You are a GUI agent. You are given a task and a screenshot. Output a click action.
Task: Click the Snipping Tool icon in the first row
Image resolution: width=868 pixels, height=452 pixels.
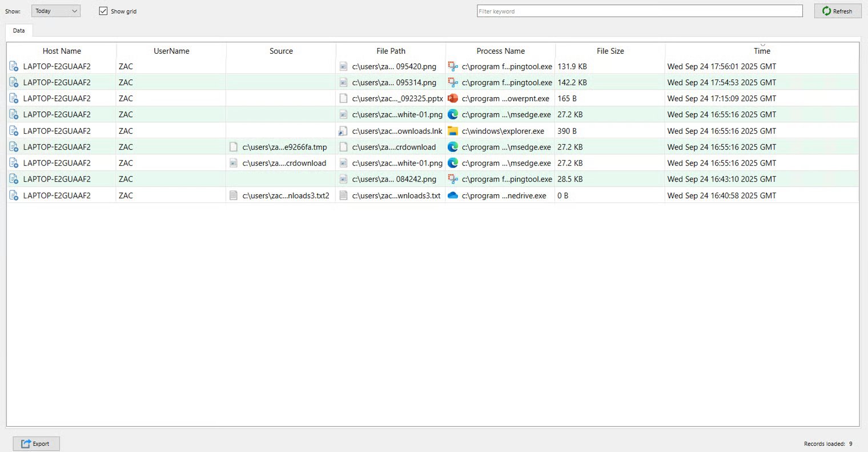(453, 66)
